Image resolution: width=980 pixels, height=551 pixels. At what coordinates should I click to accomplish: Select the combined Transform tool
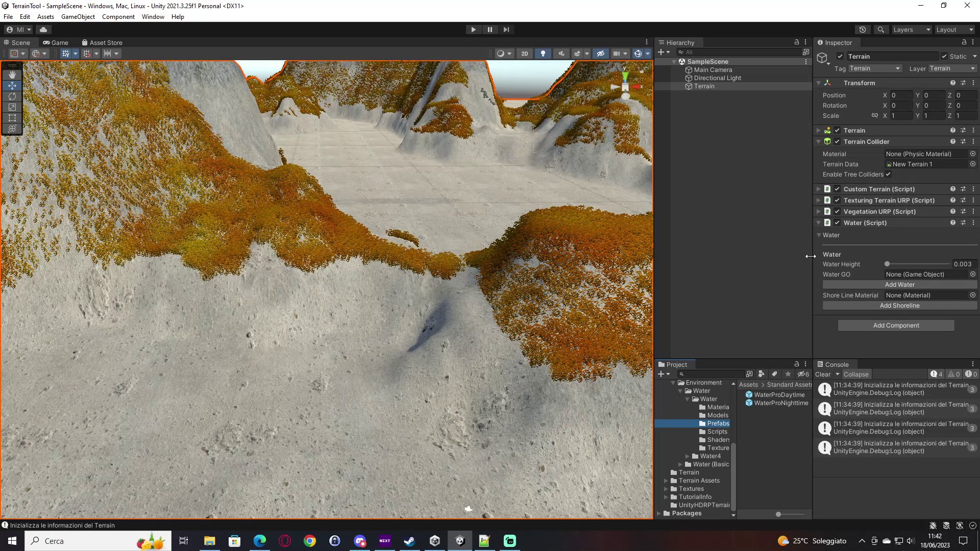[x=12, y=129]
